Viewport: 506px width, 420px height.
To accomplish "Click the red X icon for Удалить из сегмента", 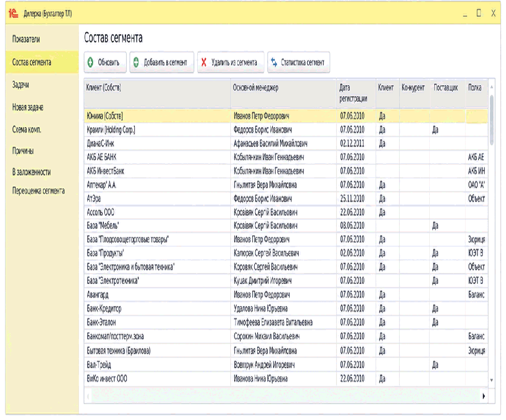I will 204,62.
